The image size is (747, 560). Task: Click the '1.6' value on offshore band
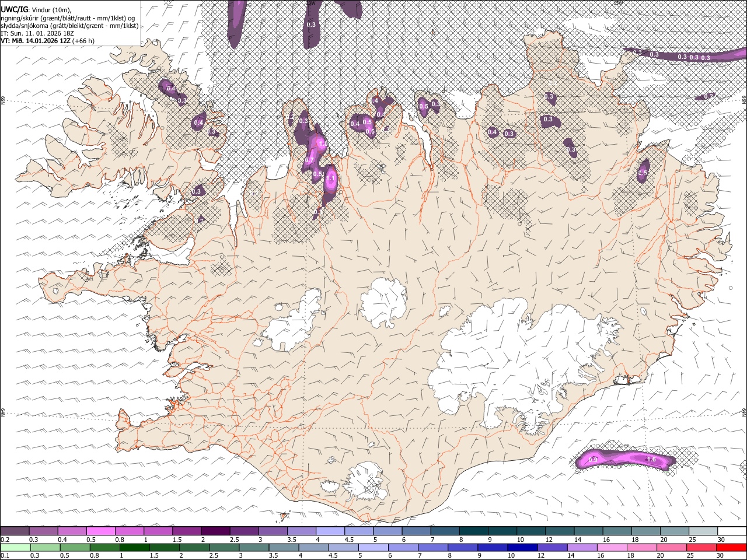click(x=652, y=460)
